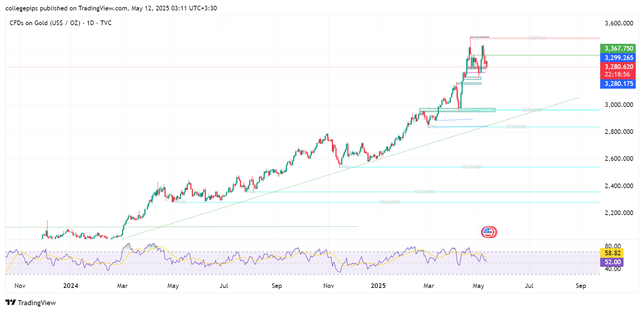
Task: Select the purple 52.00 RSI value tag
Action: point(612,262)
